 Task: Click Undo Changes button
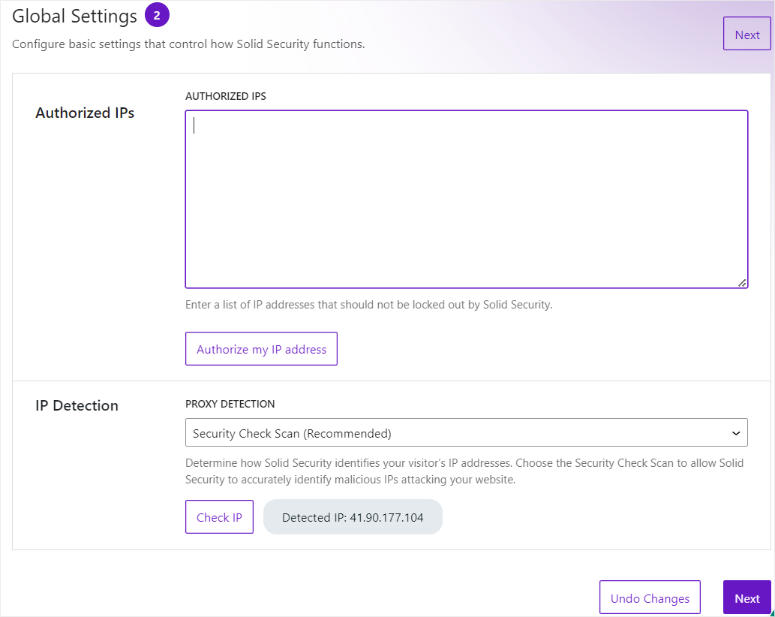tap(649, 597)
